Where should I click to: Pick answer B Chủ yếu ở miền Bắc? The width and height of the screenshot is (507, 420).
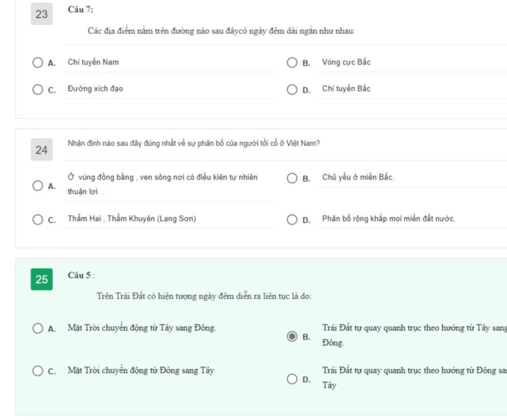tap(292, 178)
